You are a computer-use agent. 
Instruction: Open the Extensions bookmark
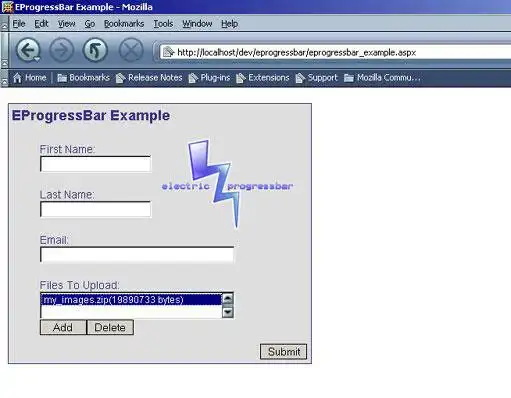point(263,78)
